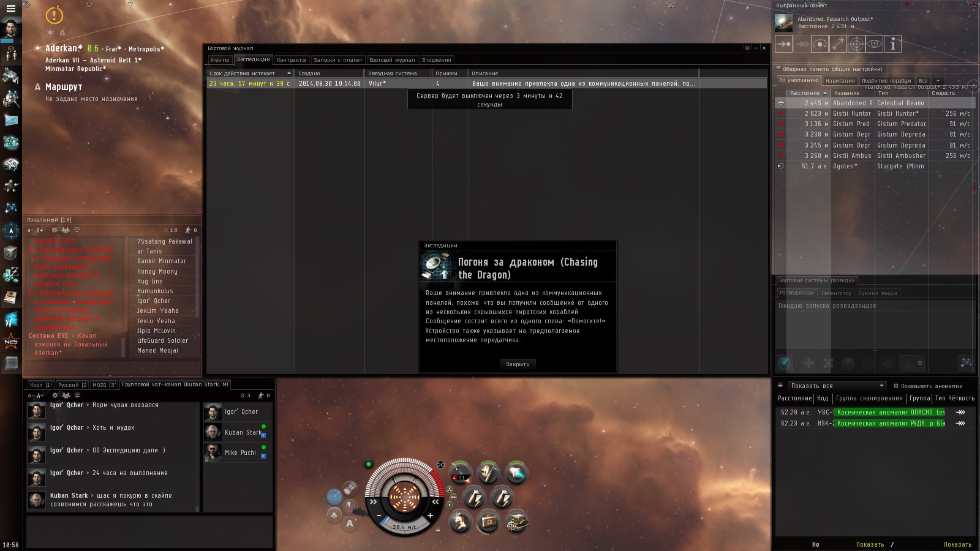Click the fleet chat message input field
Viewport: 980px width, 551px height.
[149, 531]
